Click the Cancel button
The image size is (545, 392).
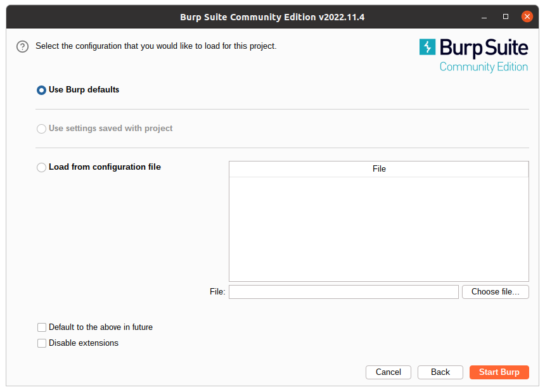click(x=388, y=372)
